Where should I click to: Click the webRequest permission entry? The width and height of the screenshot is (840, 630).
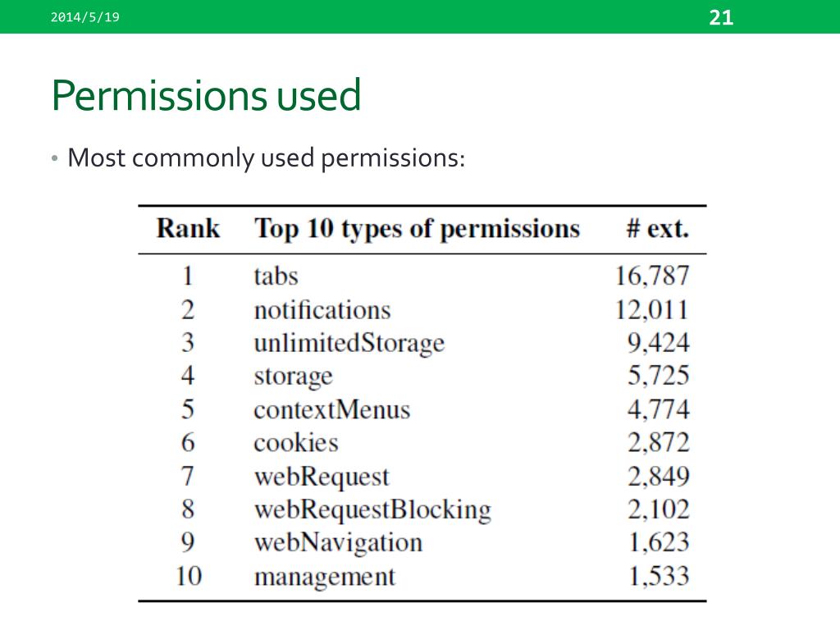[x=322, y=477]
